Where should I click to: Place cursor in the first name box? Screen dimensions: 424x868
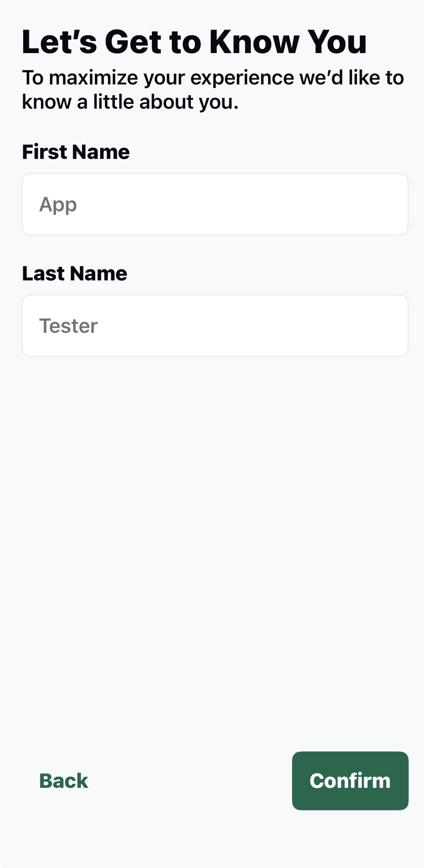(x=215, y=204)
